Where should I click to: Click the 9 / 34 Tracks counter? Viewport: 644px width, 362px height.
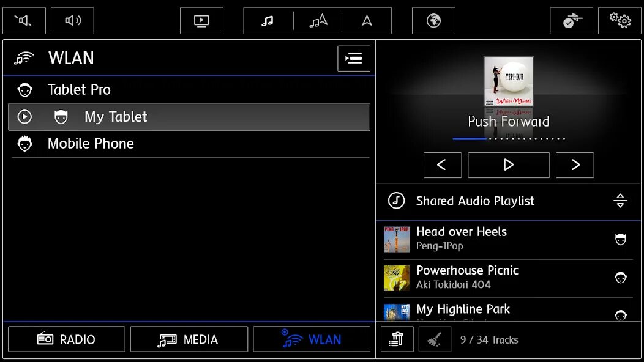point(489,340)
